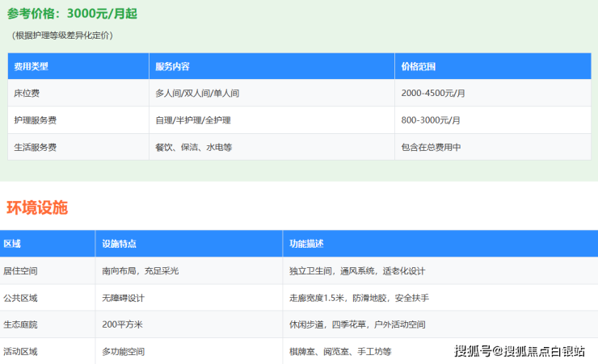Click the 2000-4500元/月 price cell
This screenshot has width=598, height=364.
click(x=433, y=93)
